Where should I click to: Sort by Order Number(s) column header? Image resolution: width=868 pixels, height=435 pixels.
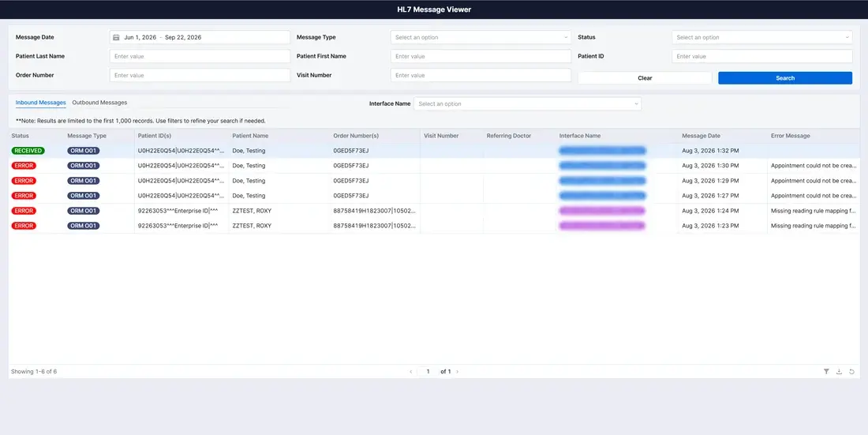point(356,136)
